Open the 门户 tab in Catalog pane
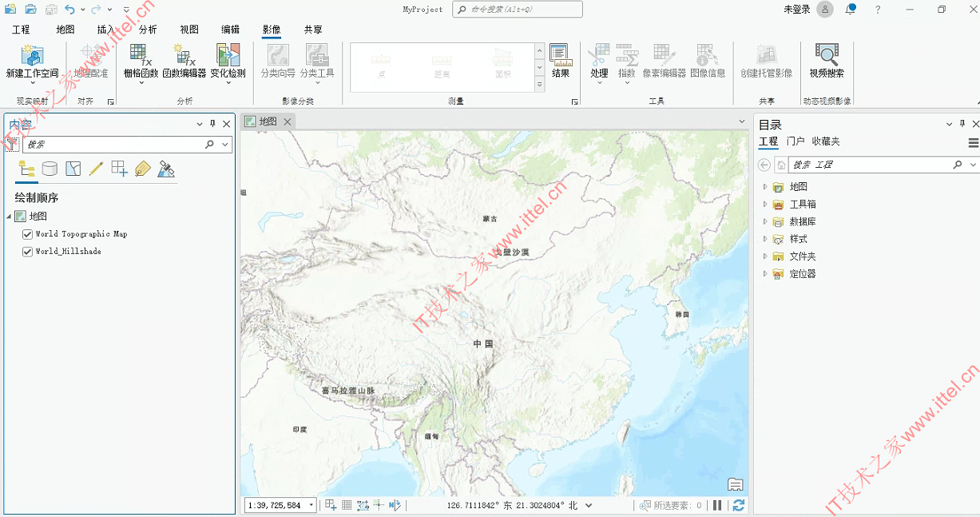The image size is (980, 517). pos(796,141)
